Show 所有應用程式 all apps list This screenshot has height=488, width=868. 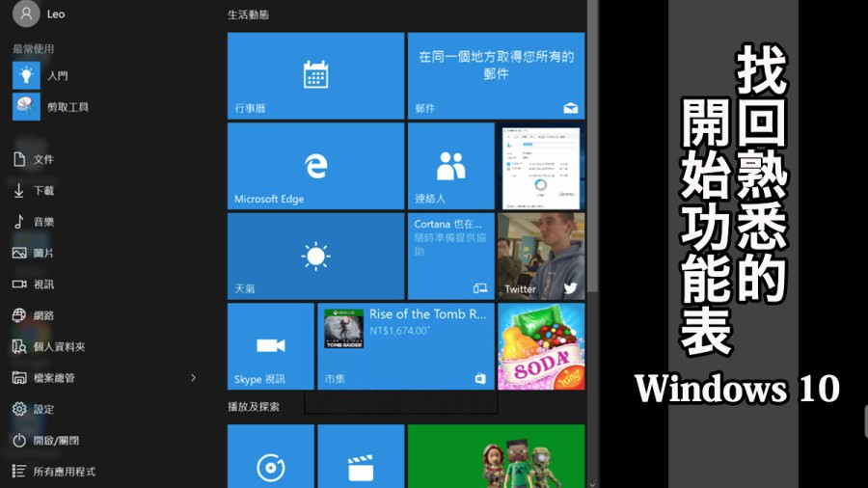pos(54,472)
